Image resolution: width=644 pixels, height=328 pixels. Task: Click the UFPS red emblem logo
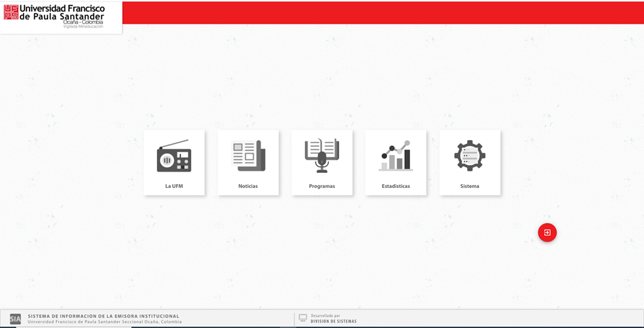point(11,12)
